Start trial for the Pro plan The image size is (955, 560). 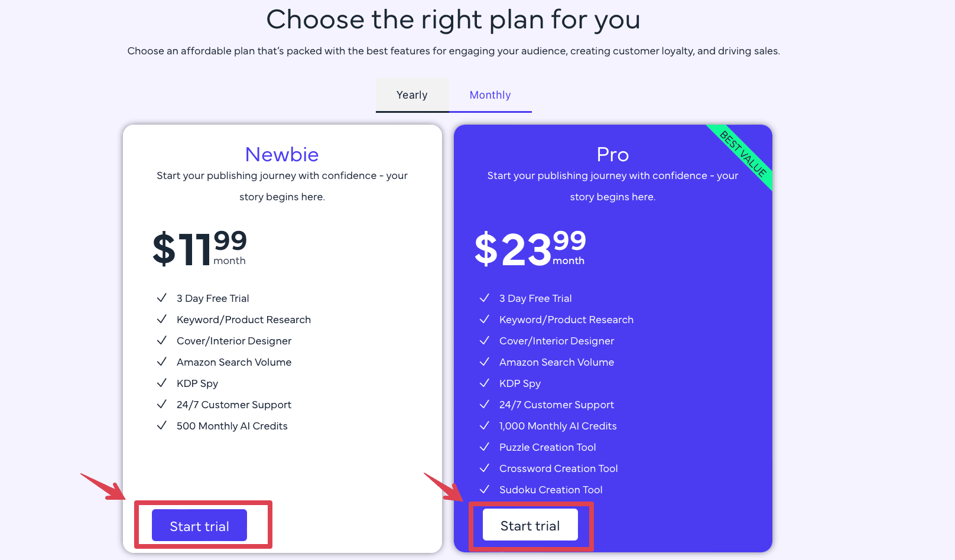pyautogui.click(x=530, y=525)
